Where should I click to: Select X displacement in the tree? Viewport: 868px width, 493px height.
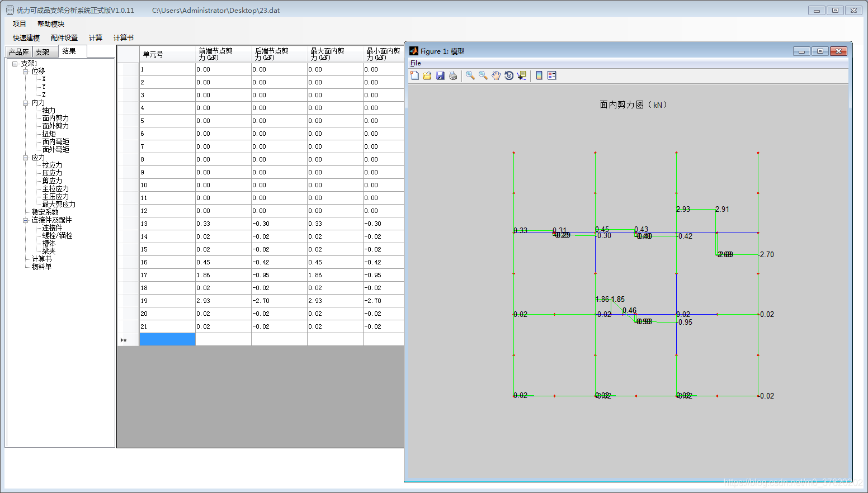(x=44, y=79)
